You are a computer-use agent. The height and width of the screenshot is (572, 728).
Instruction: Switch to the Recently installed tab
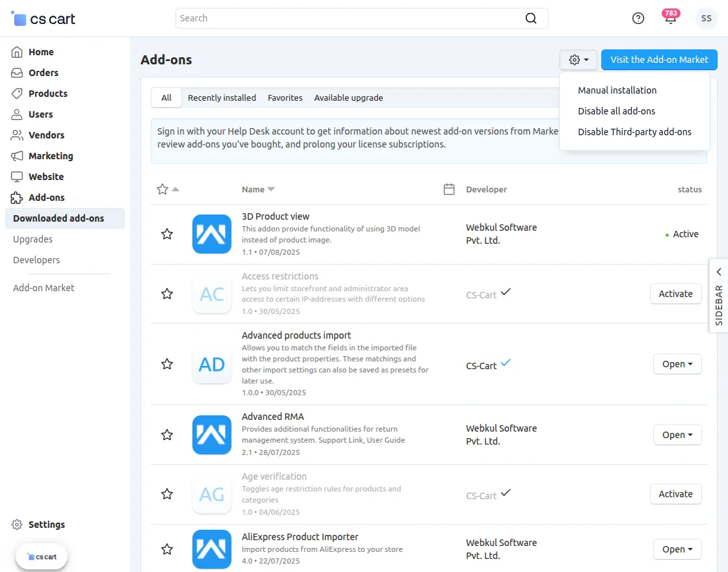[221, 97]
